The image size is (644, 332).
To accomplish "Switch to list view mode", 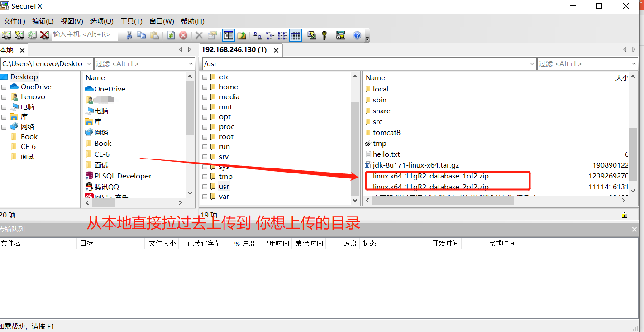I will [x=283, y=35].
